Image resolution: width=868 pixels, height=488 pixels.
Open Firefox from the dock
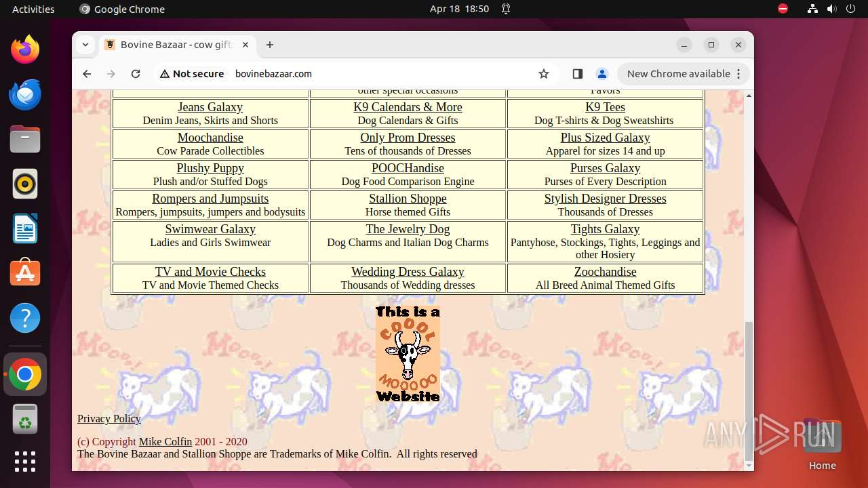[25, 49]
